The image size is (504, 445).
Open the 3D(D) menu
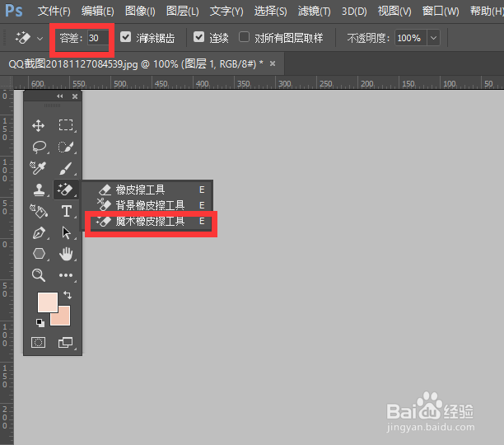coord(354,12)
